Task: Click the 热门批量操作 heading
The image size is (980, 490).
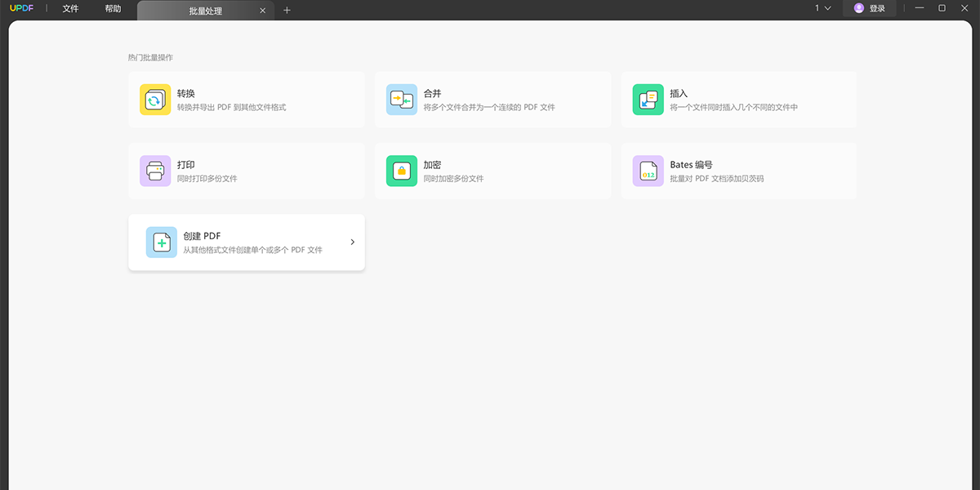Action: (x=151, y=58)
